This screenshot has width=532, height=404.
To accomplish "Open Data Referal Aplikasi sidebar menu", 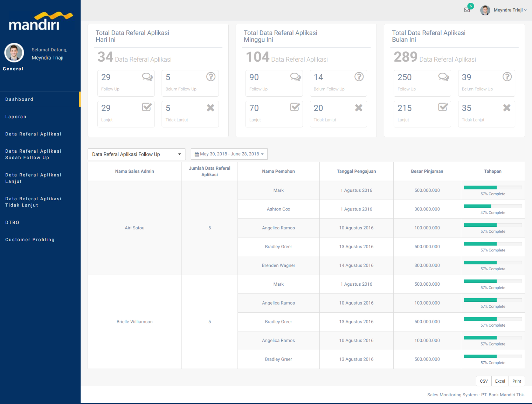I will [40, 134].
